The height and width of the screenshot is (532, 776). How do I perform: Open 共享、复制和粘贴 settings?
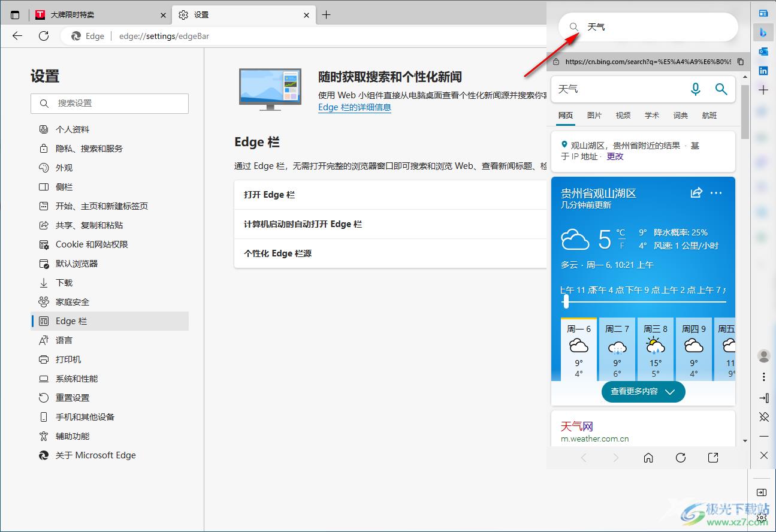(110, 225)
